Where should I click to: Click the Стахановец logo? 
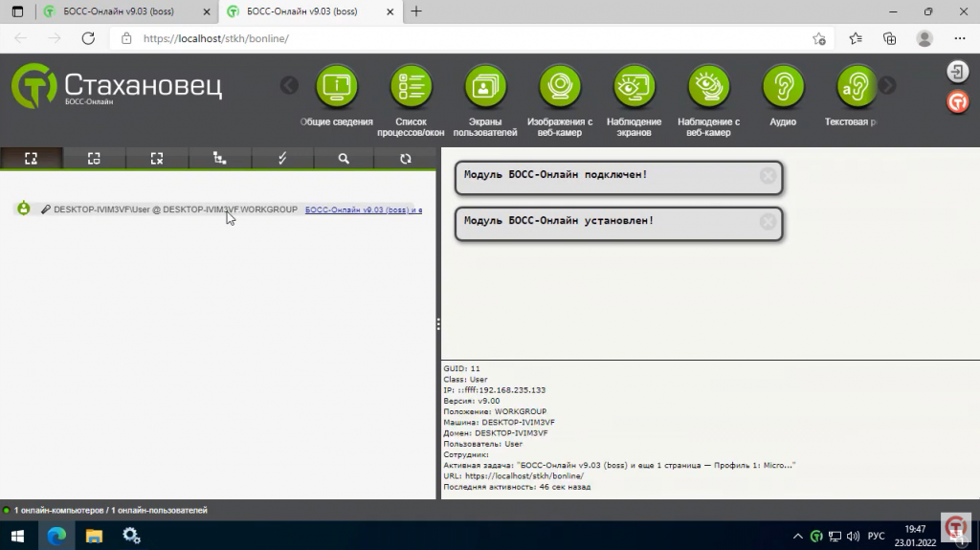click(116, 86)
